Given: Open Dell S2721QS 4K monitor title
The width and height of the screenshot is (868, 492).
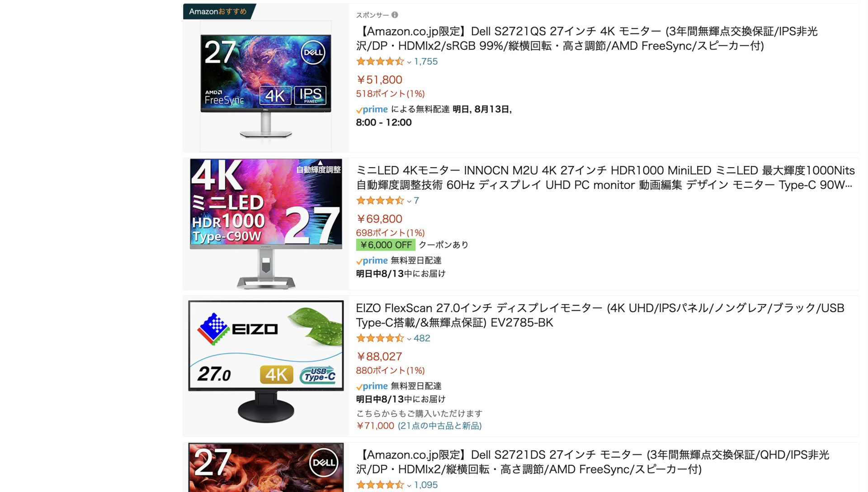Looking at the screenshot, I should click(x=587, y=38).
